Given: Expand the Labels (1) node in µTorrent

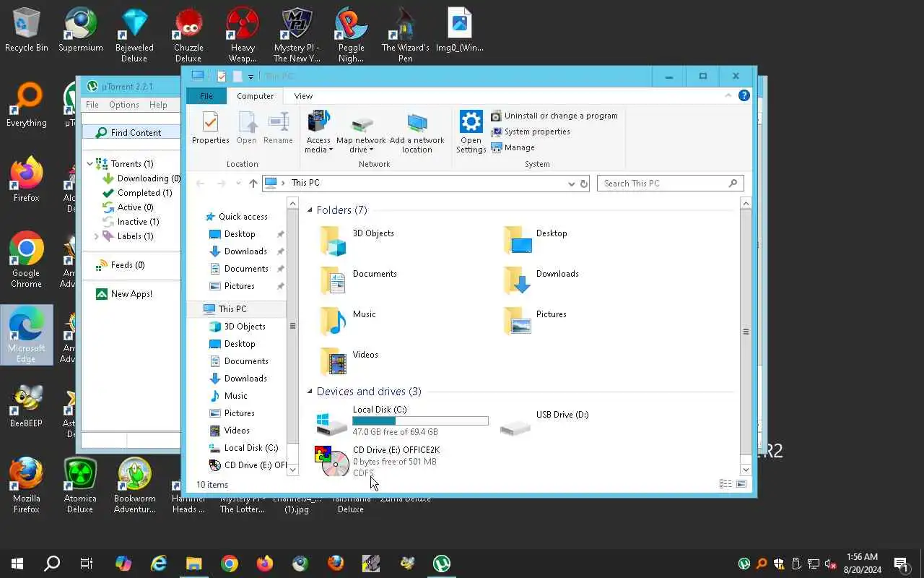Looking at the screenshot, I should tap(96, 236).
